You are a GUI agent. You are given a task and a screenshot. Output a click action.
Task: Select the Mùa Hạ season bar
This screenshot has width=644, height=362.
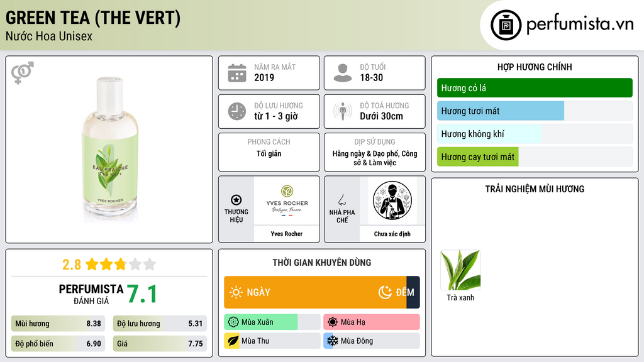point(372,322)
